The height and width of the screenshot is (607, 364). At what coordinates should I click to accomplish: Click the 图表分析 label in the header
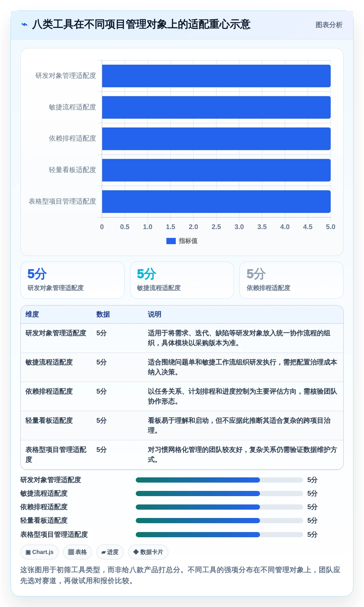pyautogui.click(x=329, y=25)
